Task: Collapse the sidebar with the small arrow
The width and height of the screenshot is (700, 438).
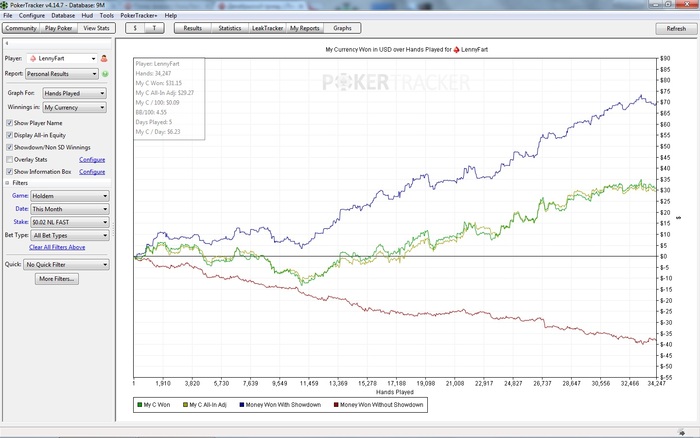Action: (7, 43)
